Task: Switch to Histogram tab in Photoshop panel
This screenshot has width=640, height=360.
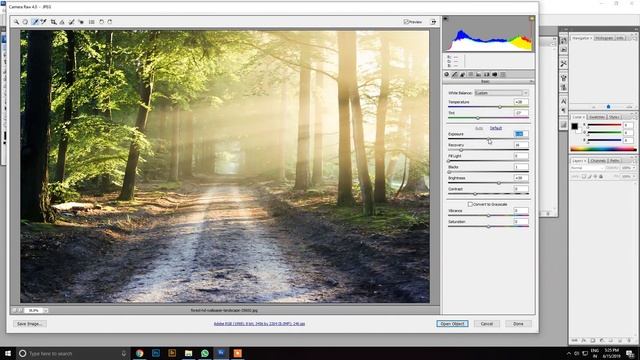Action: point(604,38)
